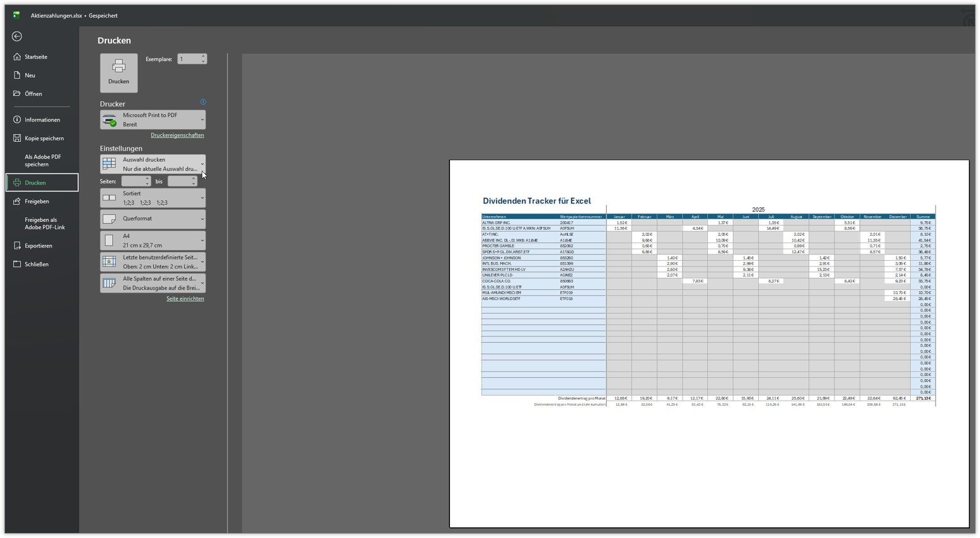Open the Seite einrichten link
The height and width of the screenshot is (538, 980).
tap(185, 299)
